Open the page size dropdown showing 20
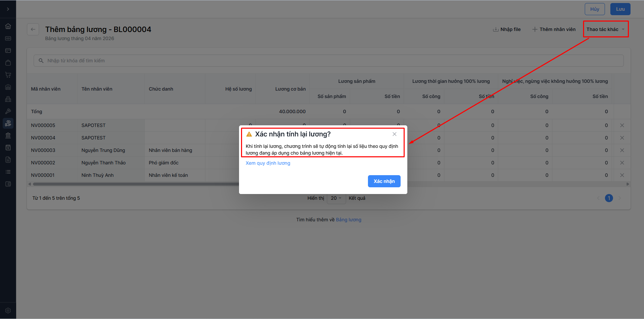The width and height of the screenshot is (644, 319). 336,198
